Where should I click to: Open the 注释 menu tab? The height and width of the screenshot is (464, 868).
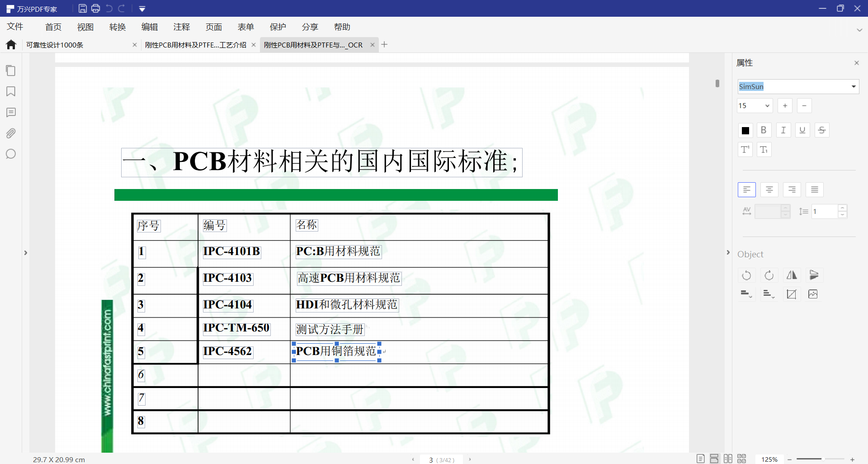pos(182,27)
